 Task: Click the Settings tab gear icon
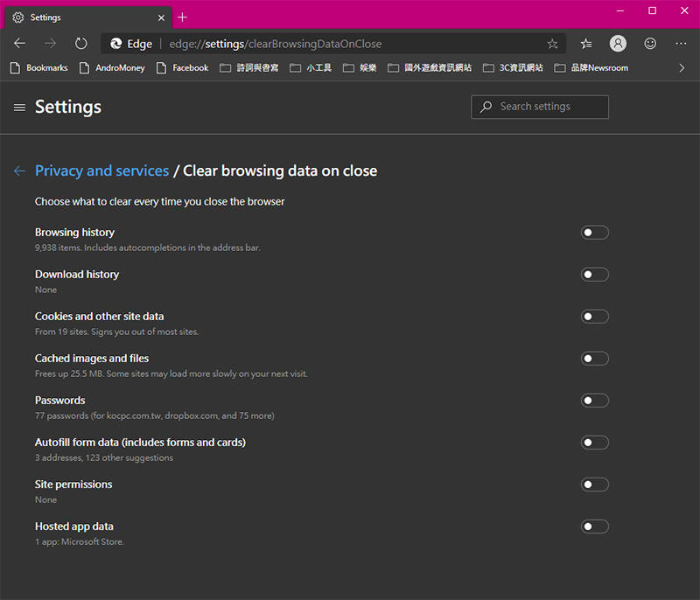tap(18, 17)
